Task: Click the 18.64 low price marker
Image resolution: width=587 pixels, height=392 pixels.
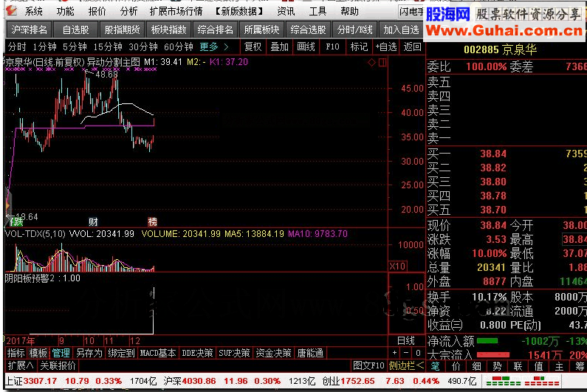Action: [x=27, y=217]
